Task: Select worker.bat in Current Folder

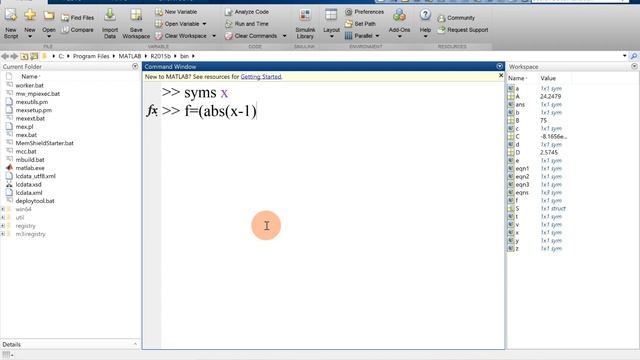Action: (x=29, y=85)
